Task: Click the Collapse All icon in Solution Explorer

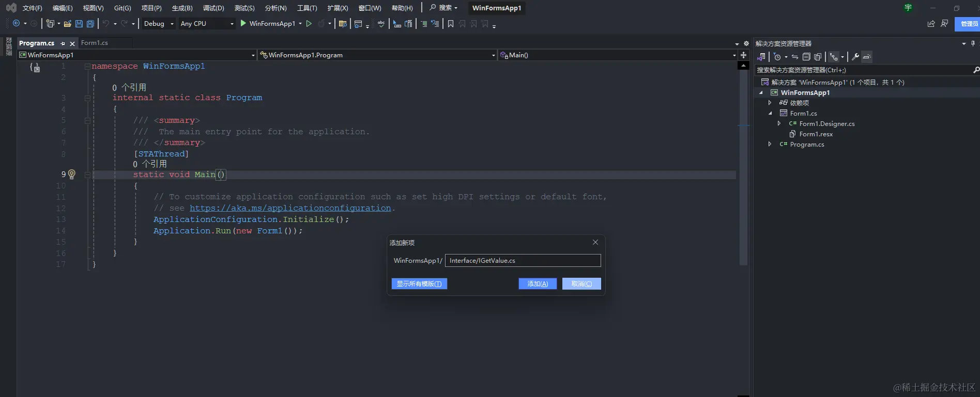Action: click(806, 57)
